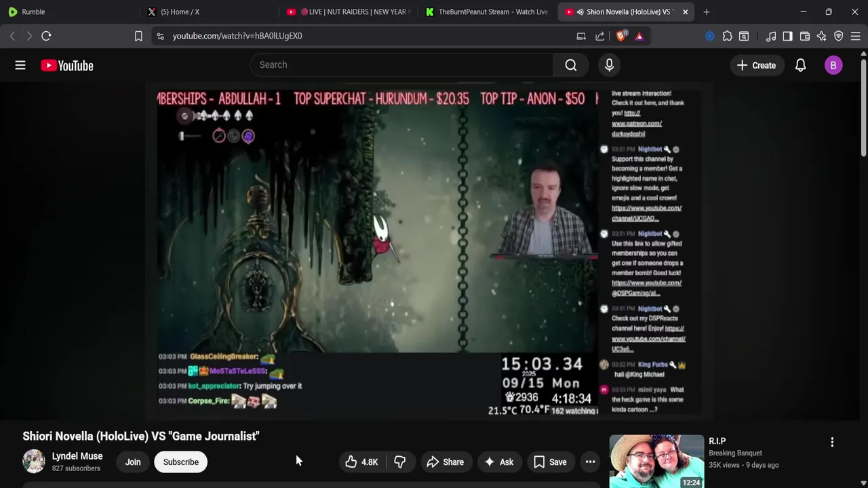
Task: Click the browser share page icon
Action: (x=600, y=36)
